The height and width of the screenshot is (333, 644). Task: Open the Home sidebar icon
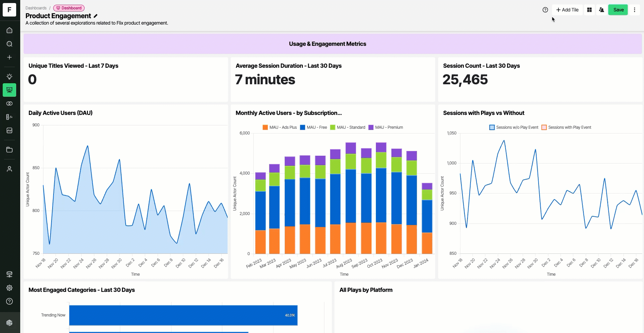click(9, 30)
